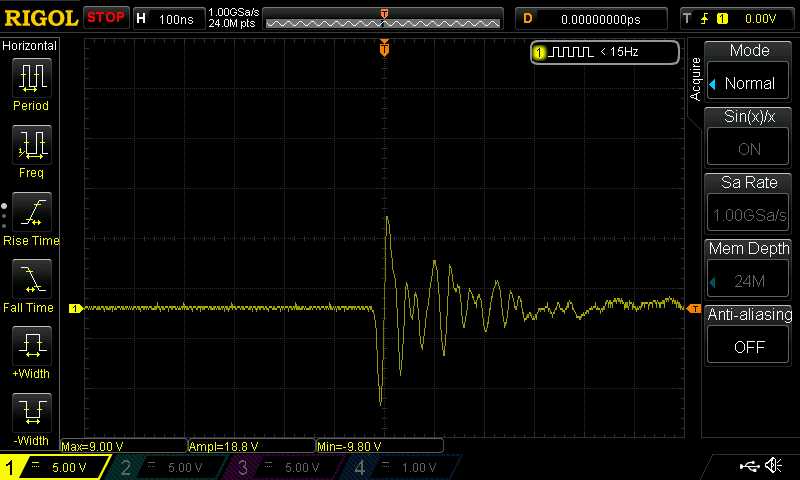The height and width of the screenshot is (480, 800).
Task: Choose the Rise Time measurement icon
Action: 31,212
